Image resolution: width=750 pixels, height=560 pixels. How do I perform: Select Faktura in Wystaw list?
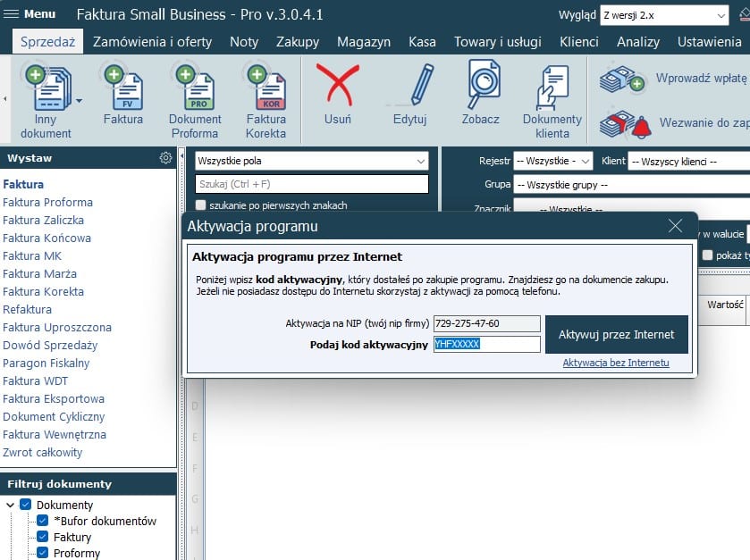pyautogui.click(x=23, y=185)
